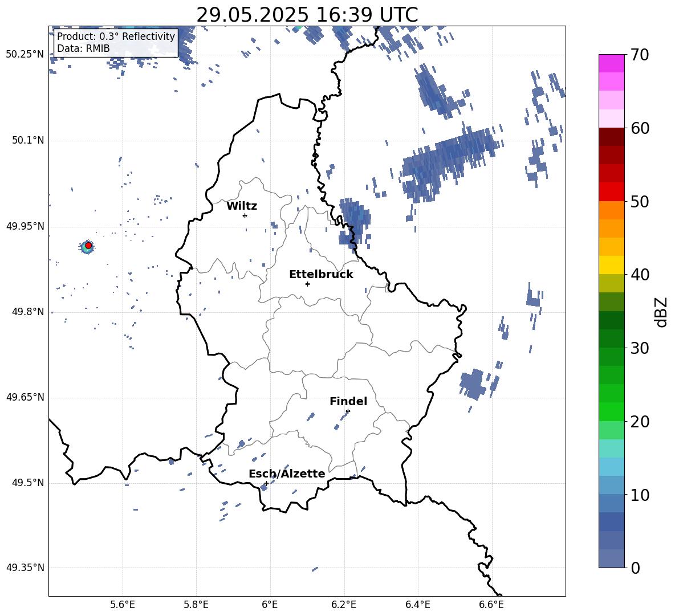Click the 49.8°N latitude label
The image size is (675, 616).
tap(28, 312)
